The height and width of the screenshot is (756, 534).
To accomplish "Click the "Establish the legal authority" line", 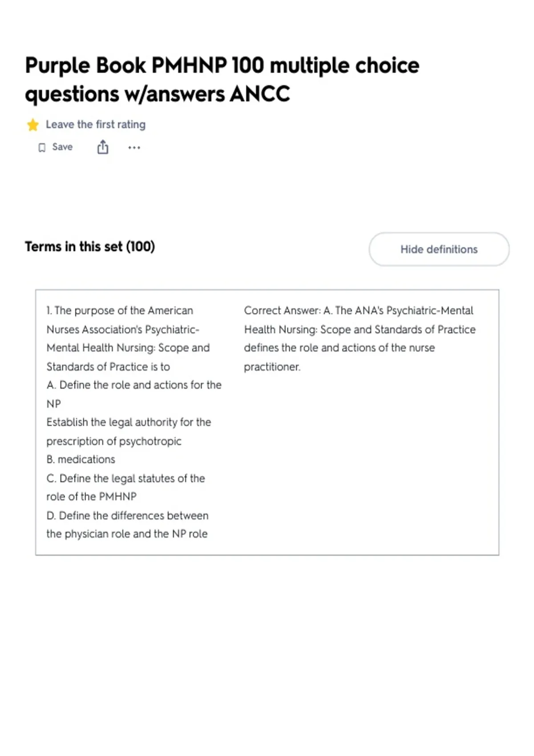I will pyautogui.click(x=129, y=422).
